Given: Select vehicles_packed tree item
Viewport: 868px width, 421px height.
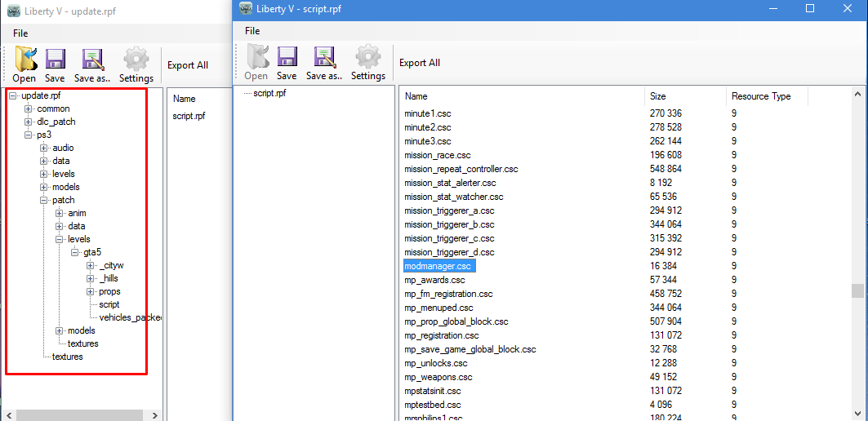Looking at the screenshot, I should click(x=130, y=317).
